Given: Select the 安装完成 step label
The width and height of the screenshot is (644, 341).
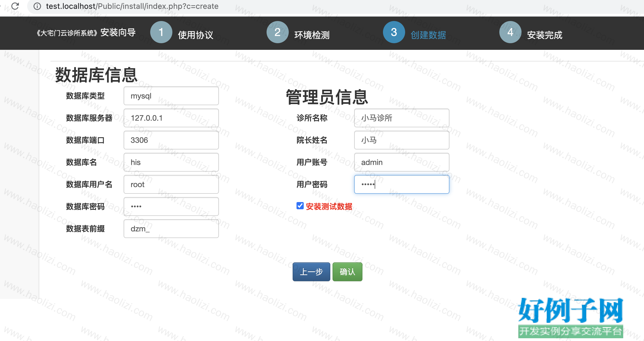Looking at the screenshot, I should pos(545,35).
